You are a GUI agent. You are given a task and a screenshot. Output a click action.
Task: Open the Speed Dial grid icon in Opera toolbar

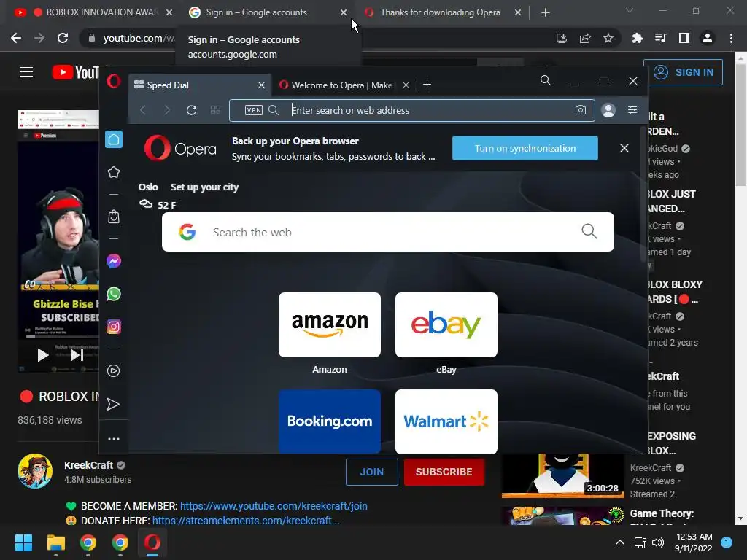click(215, 110)
